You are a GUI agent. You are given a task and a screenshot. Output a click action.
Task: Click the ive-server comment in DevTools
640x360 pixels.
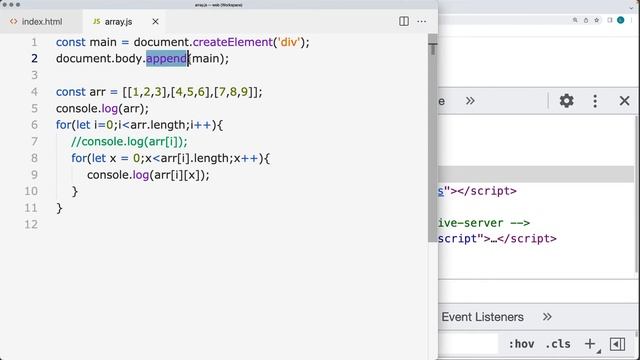[x=484, y=223]
